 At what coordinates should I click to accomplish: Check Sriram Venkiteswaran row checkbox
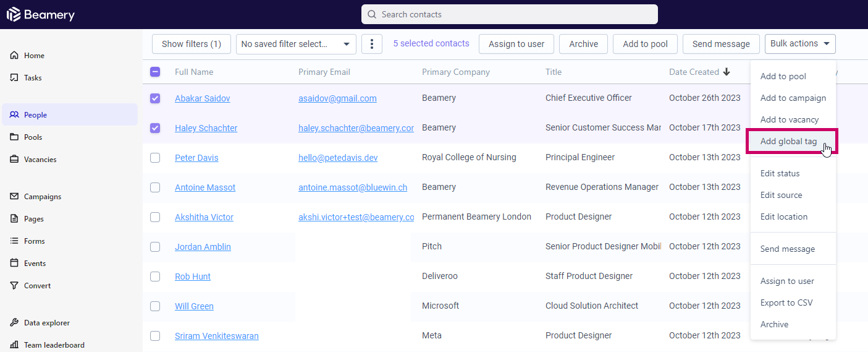pyautogui.click(x=155, y=336)
